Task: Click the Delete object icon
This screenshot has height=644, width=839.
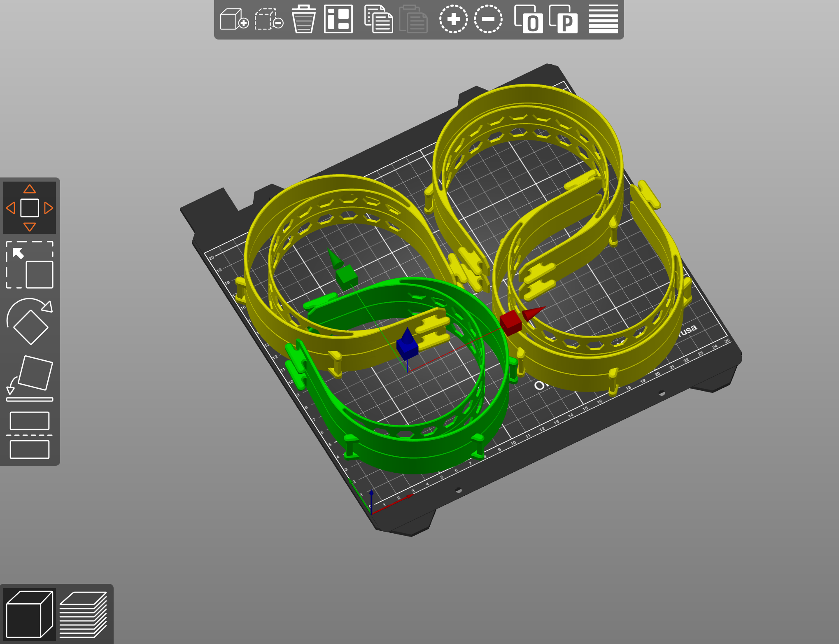Action: point(269,19)
